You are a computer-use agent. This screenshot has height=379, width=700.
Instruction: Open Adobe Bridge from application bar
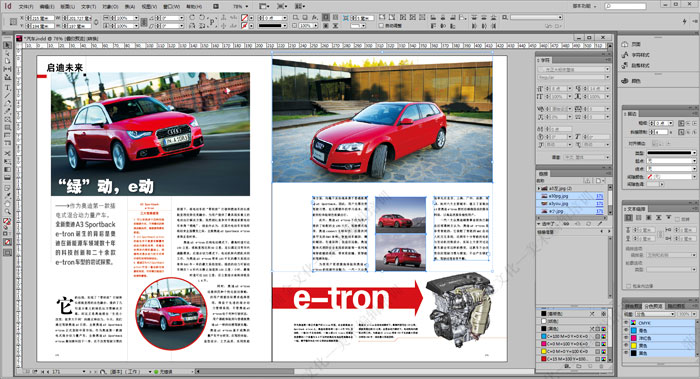click(216, 6)
